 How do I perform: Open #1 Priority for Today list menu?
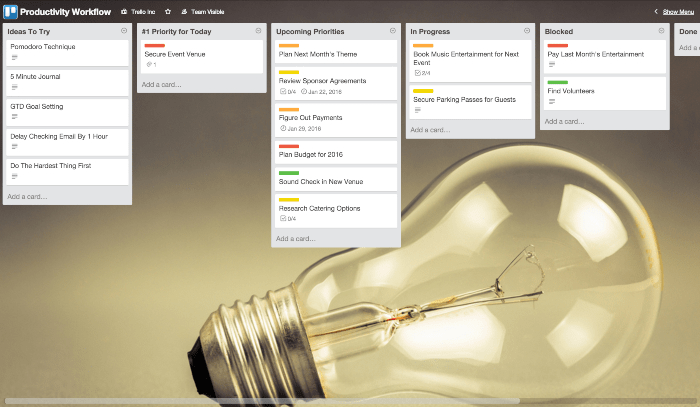(258, 31)
